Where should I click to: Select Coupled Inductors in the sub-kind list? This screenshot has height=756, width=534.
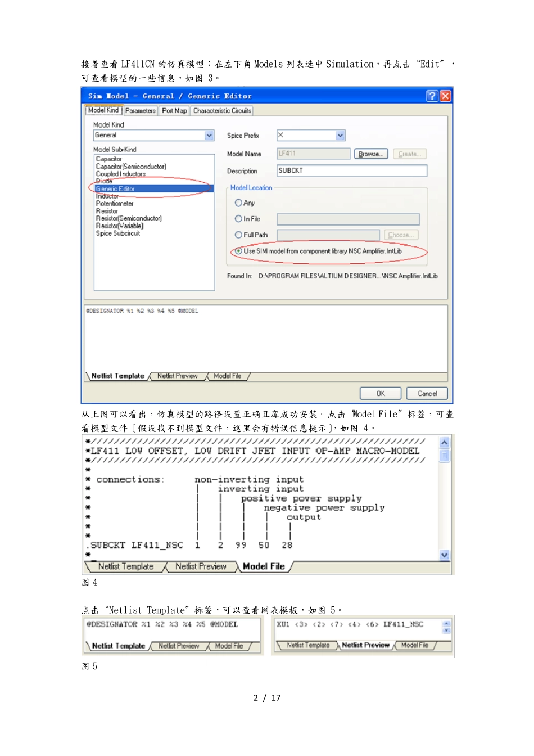click(x=121, y=174)
